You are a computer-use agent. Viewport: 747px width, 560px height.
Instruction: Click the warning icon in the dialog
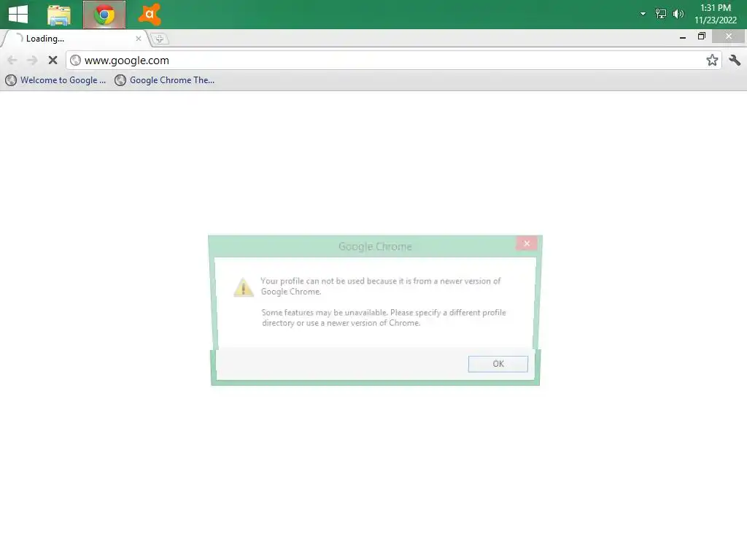point(244,287)
